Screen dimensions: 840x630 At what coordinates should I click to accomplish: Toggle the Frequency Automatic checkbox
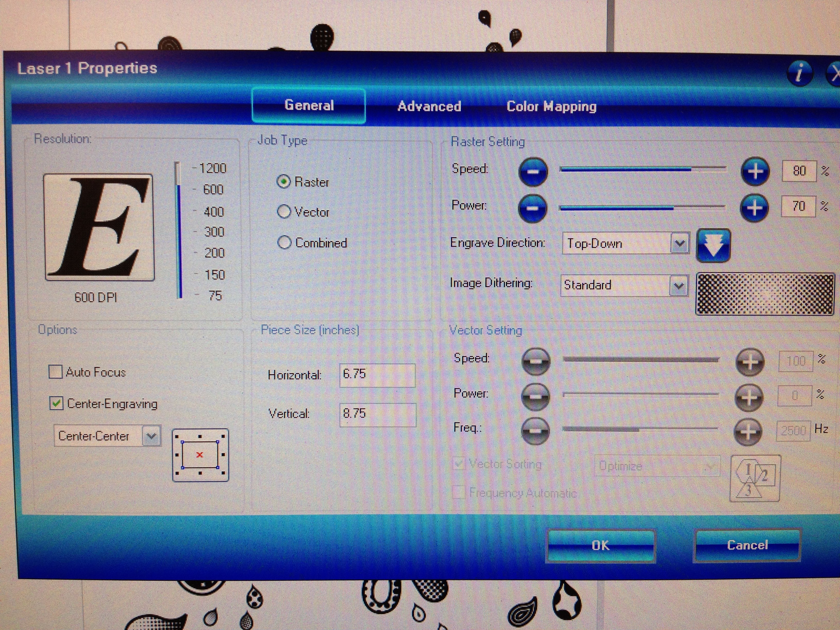pos(458,493)
